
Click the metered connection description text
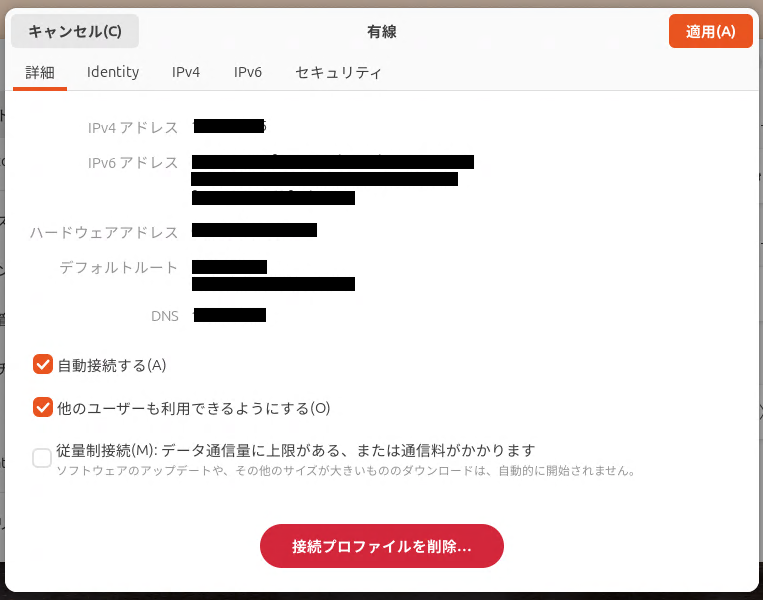click(x=346, y=471)
